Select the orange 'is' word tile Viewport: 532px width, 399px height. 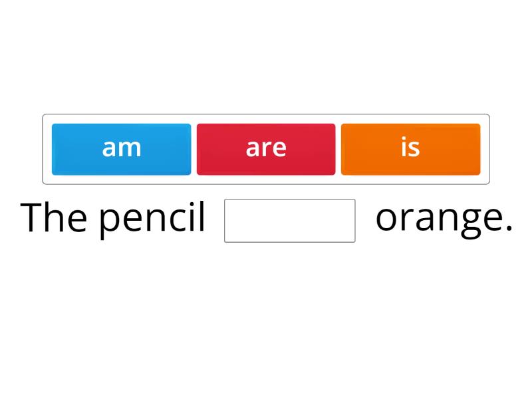pyautogui.click(x=410, y=149)
